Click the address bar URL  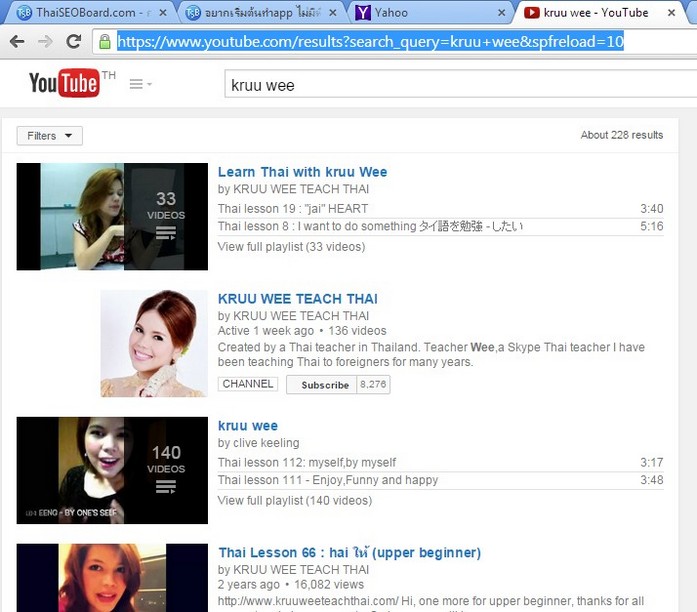coord(370,41)
